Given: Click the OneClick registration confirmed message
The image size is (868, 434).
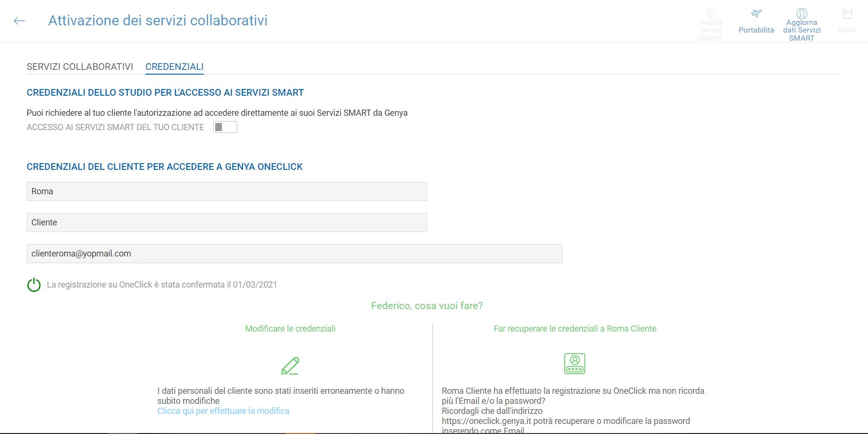Looking at the screenshot, I should point(162,285).
